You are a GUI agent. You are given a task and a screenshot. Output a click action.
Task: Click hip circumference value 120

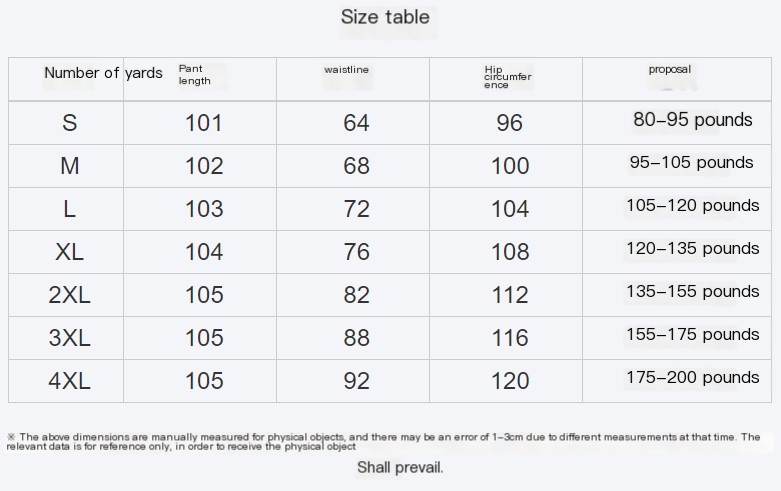click(x=510, y=381)
